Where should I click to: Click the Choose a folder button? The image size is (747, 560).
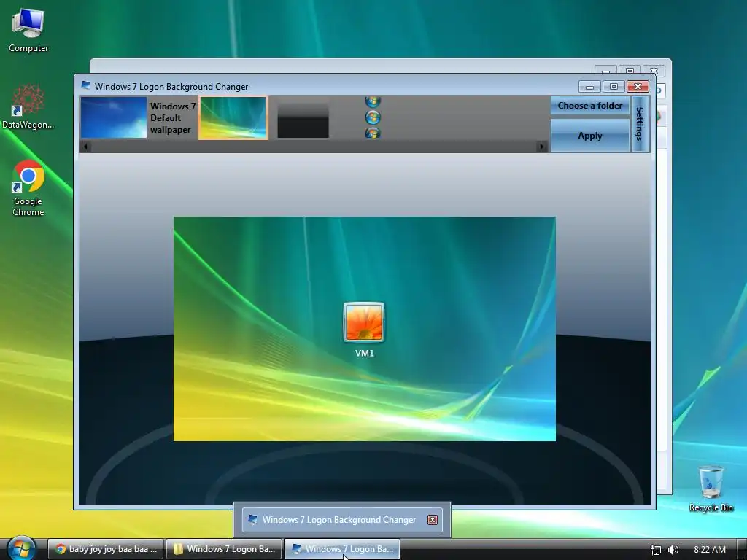[589, 106]
